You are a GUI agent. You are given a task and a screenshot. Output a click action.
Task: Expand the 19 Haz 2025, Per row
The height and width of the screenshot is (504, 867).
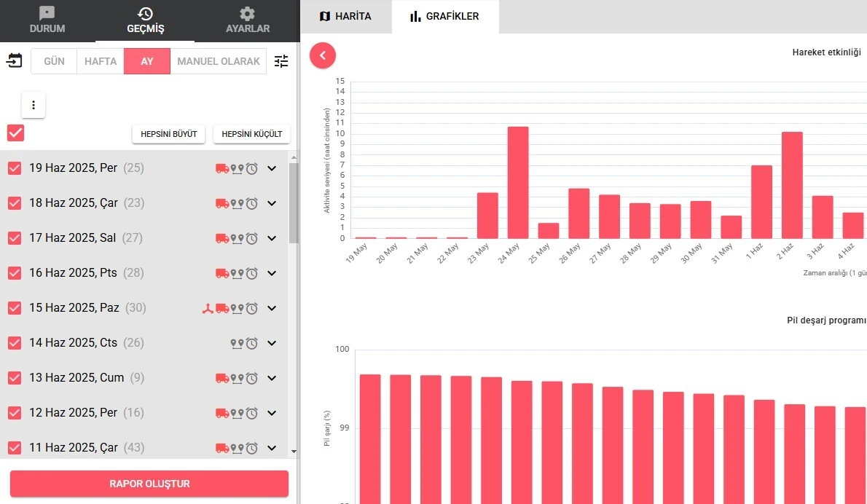coord(272,168)
